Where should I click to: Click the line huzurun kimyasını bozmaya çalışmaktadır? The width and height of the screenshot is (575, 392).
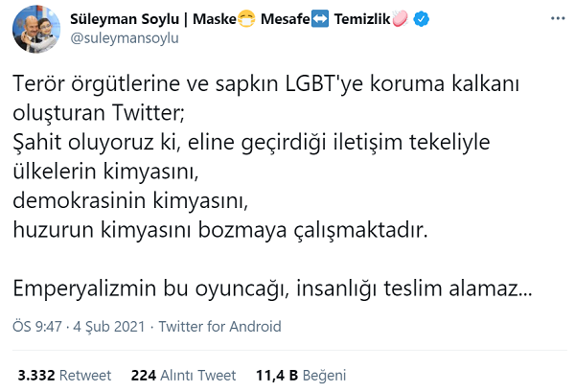coord(220,231)
